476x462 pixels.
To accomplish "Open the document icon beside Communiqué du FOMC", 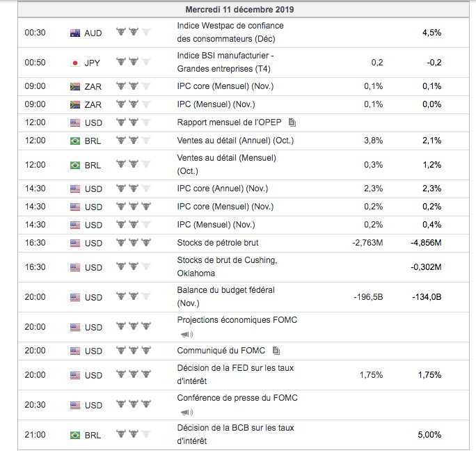I will pos(276,351).
